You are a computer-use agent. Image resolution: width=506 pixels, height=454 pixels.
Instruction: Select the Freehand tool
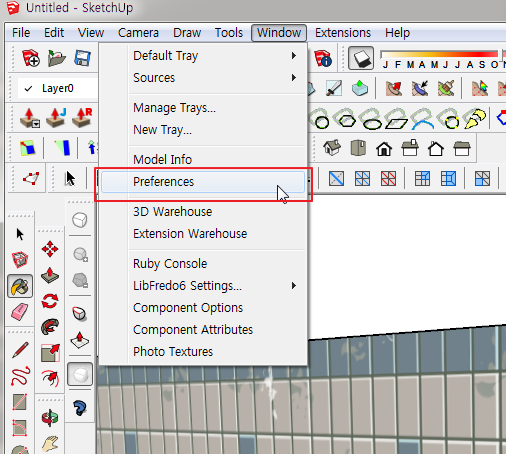click(20, 376)
